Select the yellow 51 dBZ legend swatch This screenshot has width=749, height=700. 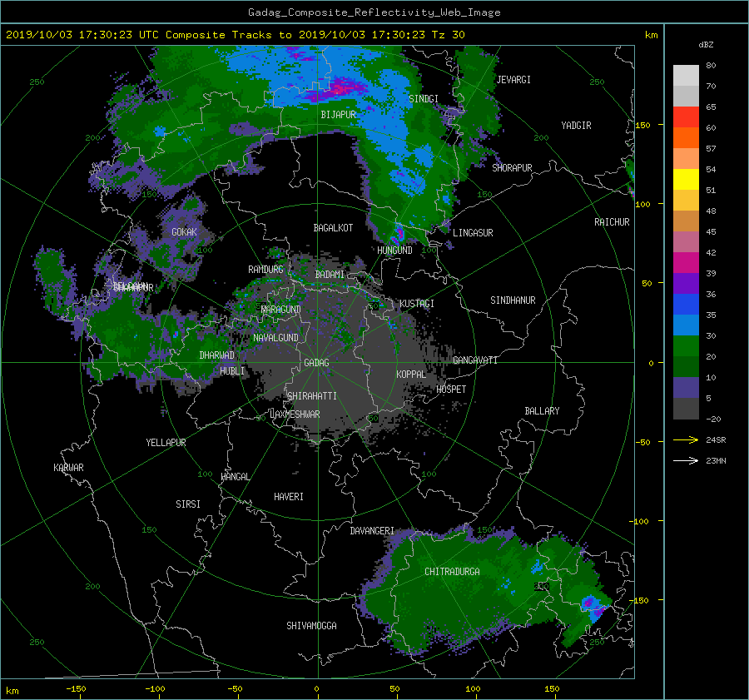(686, 180)
